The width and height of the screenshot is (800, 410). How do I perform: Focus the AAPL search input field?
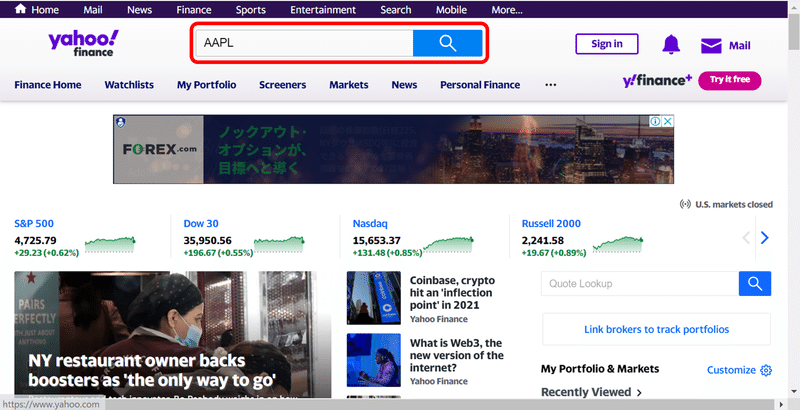[x=305, y=43]
